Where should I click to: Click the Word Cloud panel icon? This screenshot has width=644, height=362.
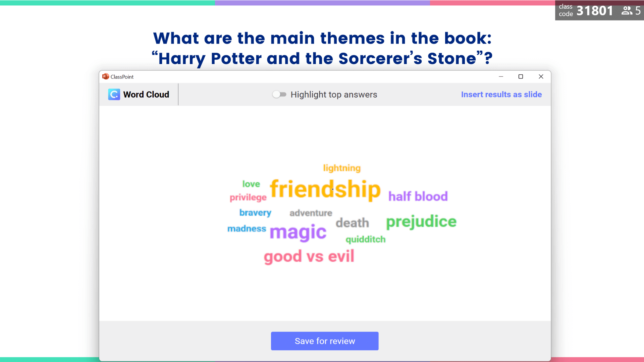point(114,94)
